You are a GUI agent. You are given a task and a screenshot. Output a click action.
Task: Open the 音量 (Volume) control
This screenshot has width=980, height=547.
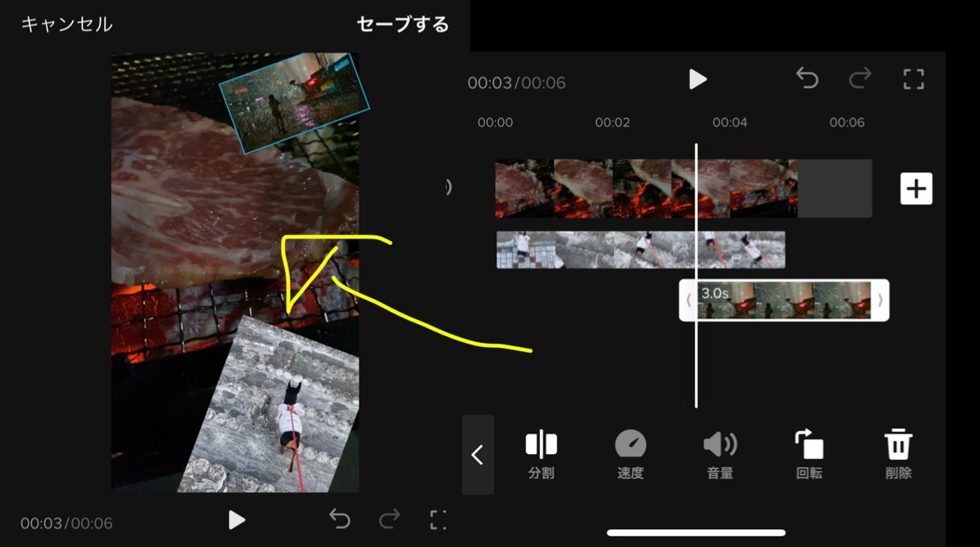(x=719, y=453)
